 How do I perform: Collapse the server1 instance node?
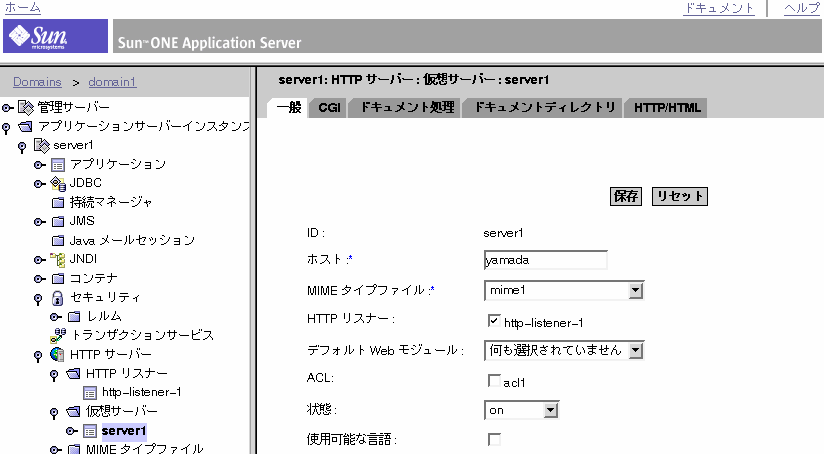point(22,148)
